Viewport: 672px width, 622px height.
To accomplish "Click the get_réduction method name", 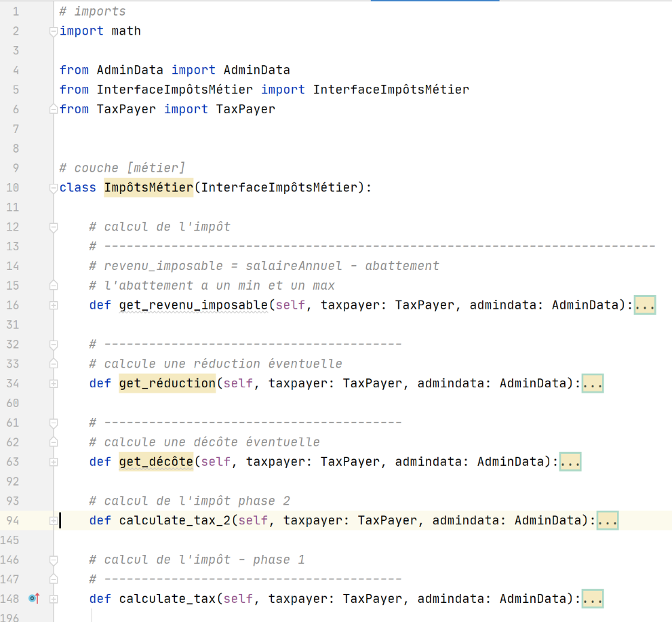I will point(167,384).
